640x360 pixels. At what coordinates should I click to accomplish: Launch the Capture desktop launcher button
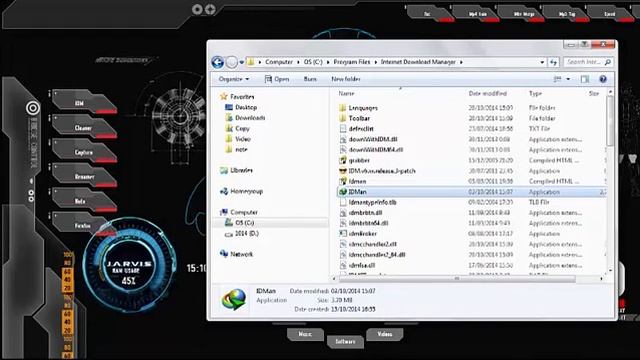coord(84,151)
